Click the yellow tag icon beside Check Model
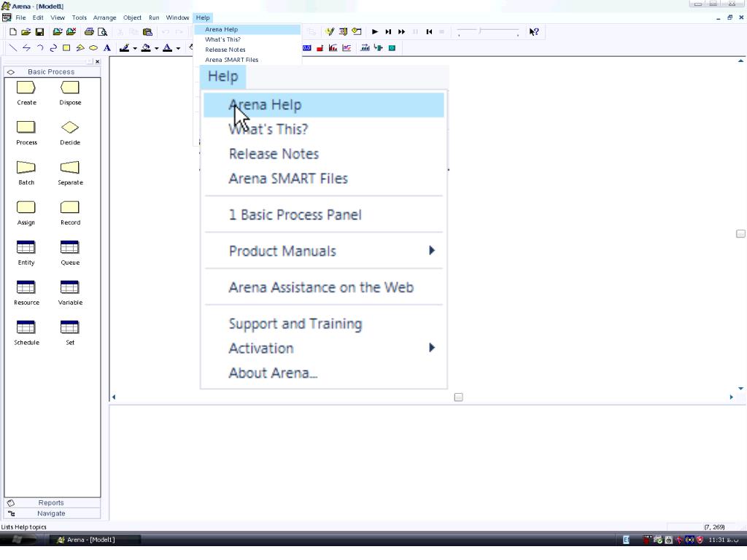The image size is (747, 560). click(356, 32)
